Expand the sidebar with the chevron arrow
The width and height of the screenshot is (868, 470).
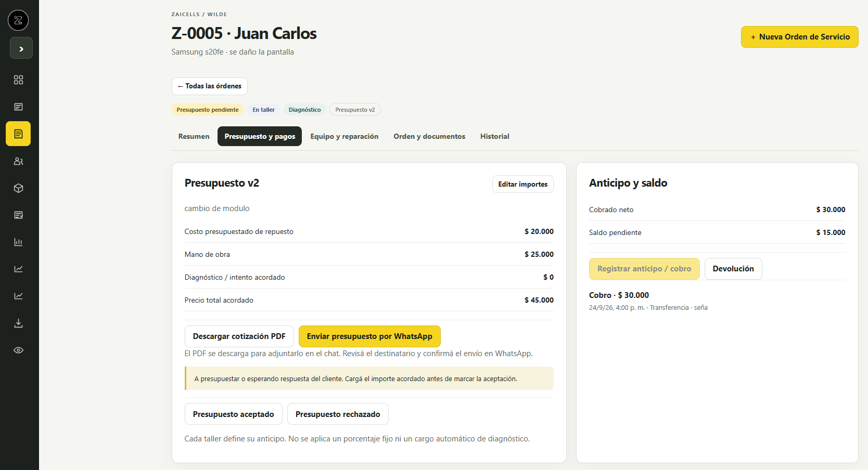pyautogui.click(x=21, y=48)
